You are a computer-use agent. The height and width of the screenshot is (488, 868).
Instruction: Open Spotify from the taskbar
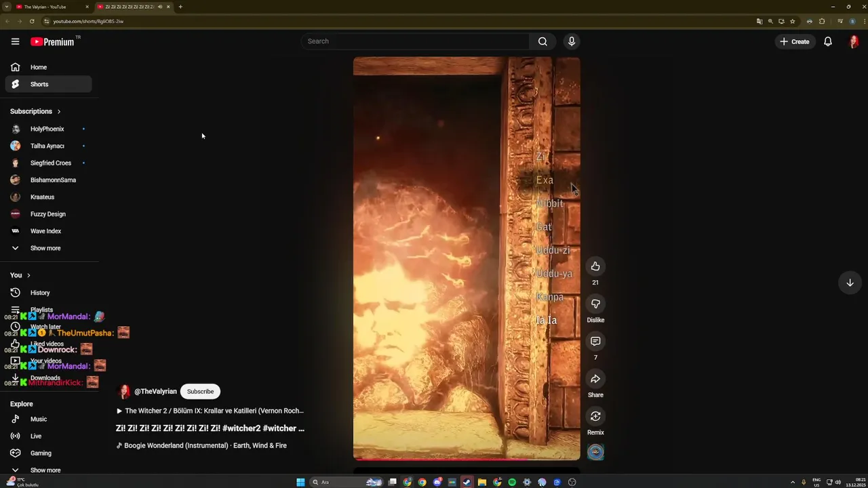[x=512, y=482]
